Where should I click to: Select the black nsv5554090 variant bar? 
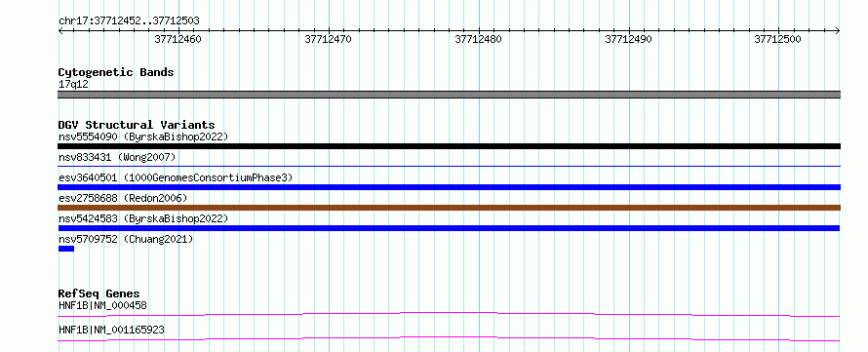coord(449,146)
